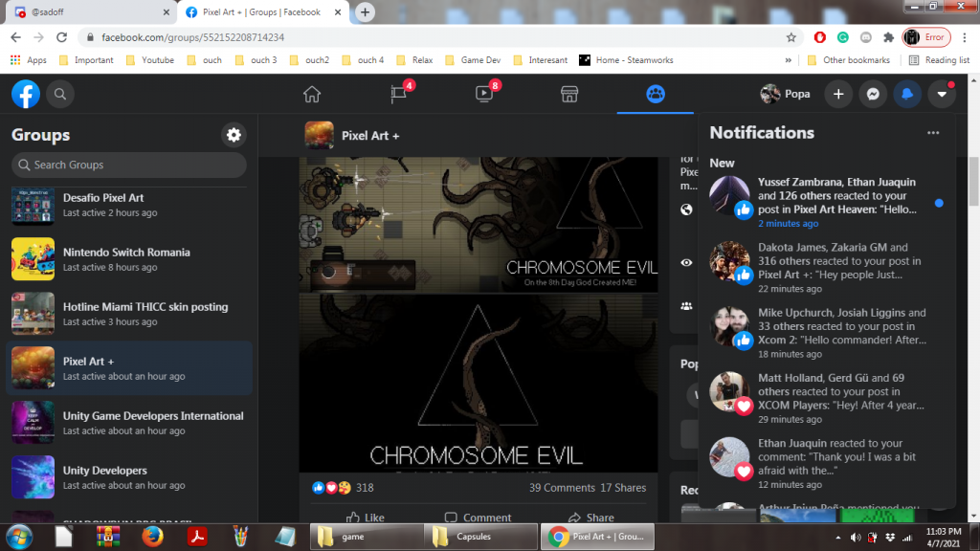The height and width of the screenshot is (551, 980).
Task: Open Facebook search magnifier icon
Action: coord(60,95)
